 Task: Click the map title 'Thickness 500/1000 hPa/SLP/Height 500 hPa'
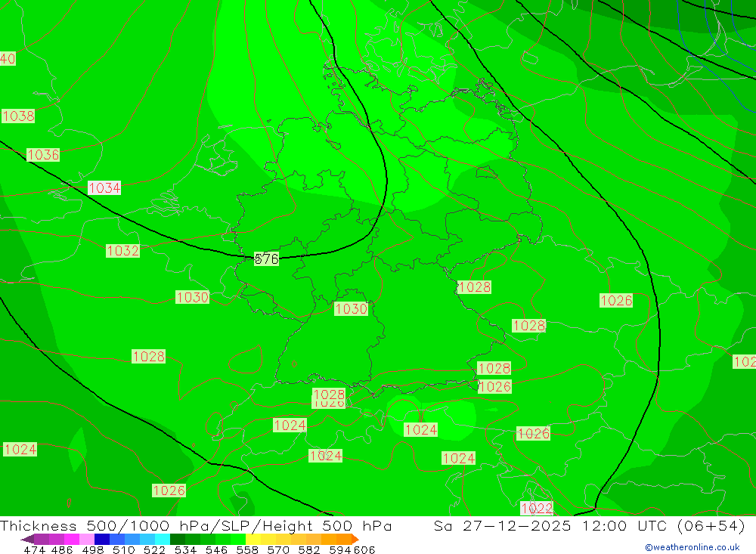(196, 525)
